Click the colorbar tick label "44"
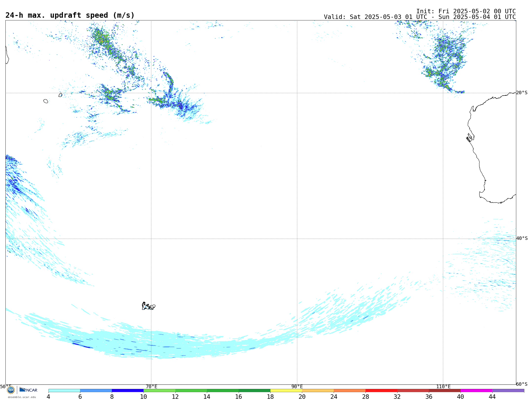Viewport: 532px width, 400px height. [x=492, y=397]
